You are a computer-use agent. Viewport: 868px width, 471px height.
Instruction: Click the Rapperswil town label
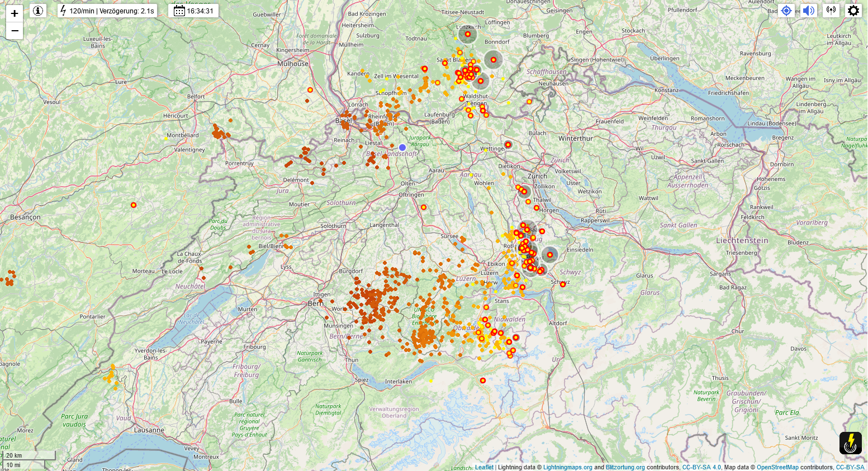point(595,221)
